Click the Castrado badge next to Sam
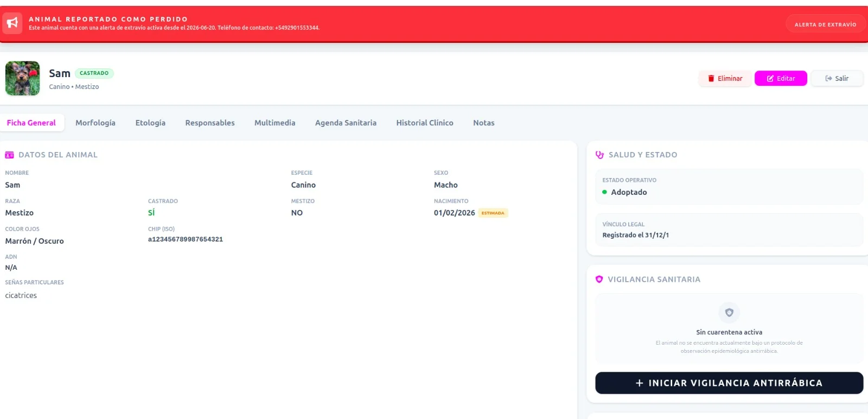This screenshot has height=419, width=868. tap(94, 73)
